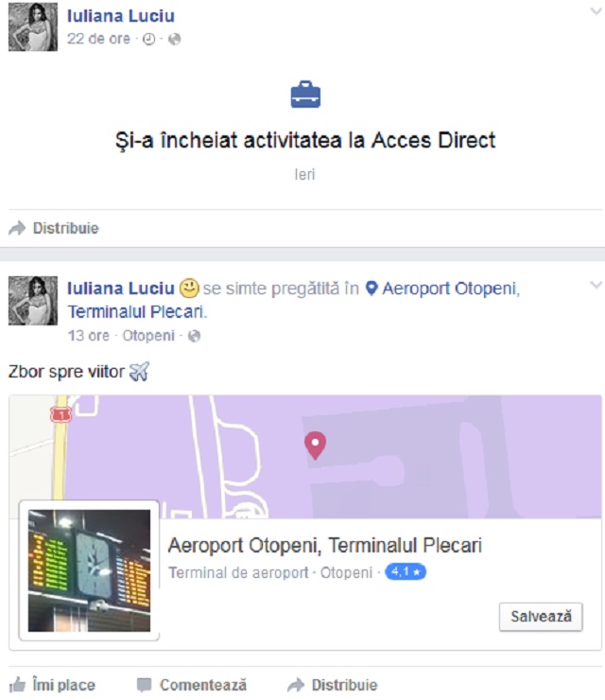This screenshot has height=700, width=605.
Task: Open Iuliana Luciu's name link in first post
Action: point(120,16)
